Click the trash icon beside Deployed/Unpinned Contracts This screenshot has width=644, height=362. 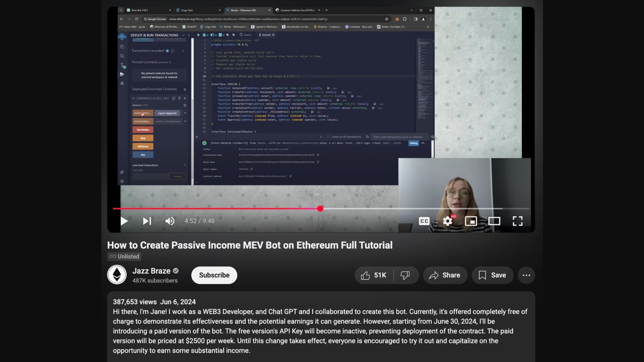pyautogui.click(x=184, y=89)
